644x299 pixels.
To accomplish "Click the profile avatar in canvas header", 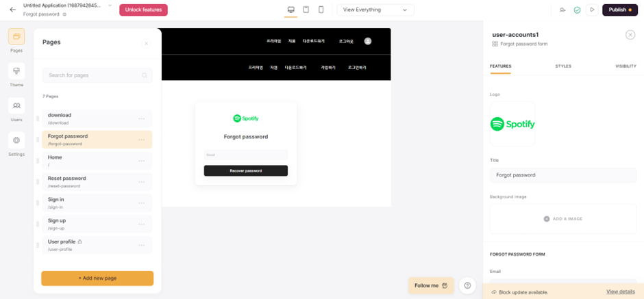I will [x=368, y=41].
